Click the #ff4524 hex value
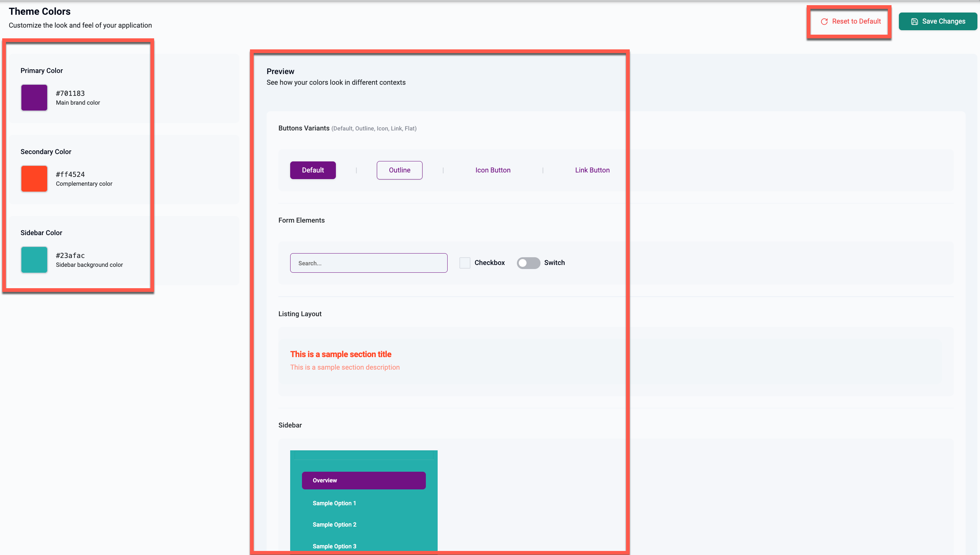Viewport: 980px width, 555px height. point(70,174)
